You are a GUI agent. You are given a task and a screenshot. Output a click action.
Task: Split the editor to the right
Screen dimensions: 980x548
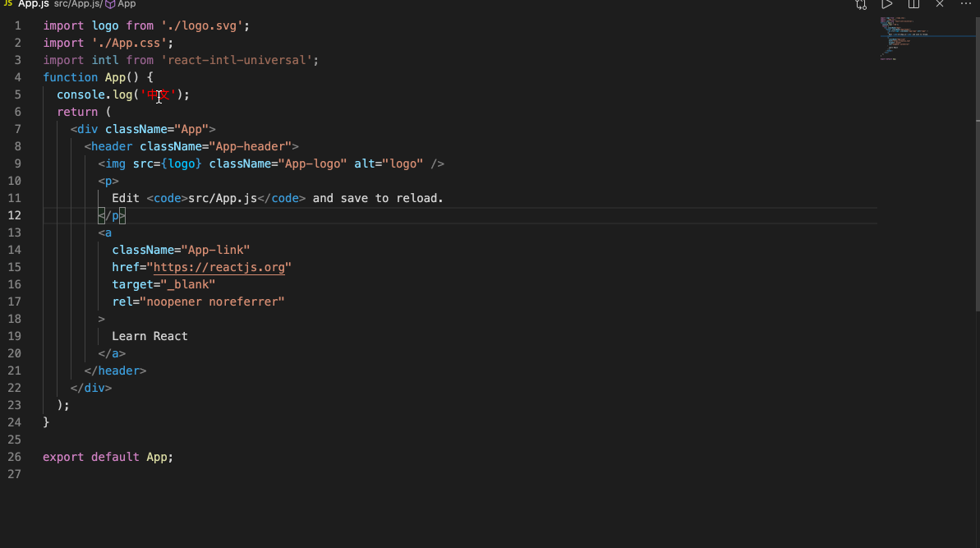pyautogui.click(x=913, y=4)
